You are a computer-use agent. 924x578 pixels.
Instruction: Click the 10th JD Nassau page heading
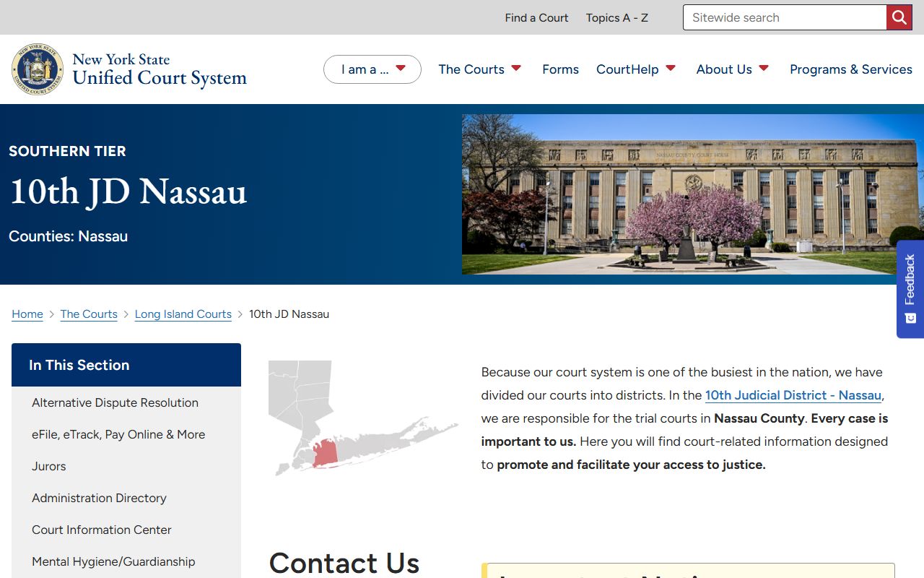[x=128, y=191]
